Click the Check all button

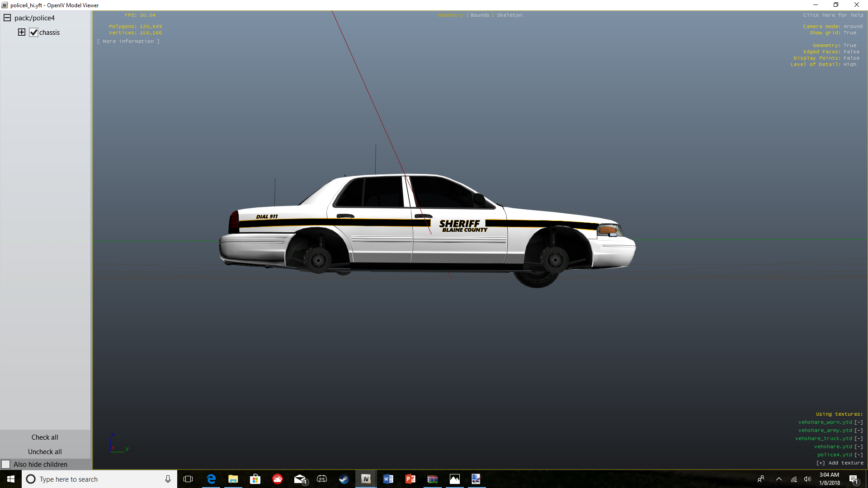tap(45, 437)
